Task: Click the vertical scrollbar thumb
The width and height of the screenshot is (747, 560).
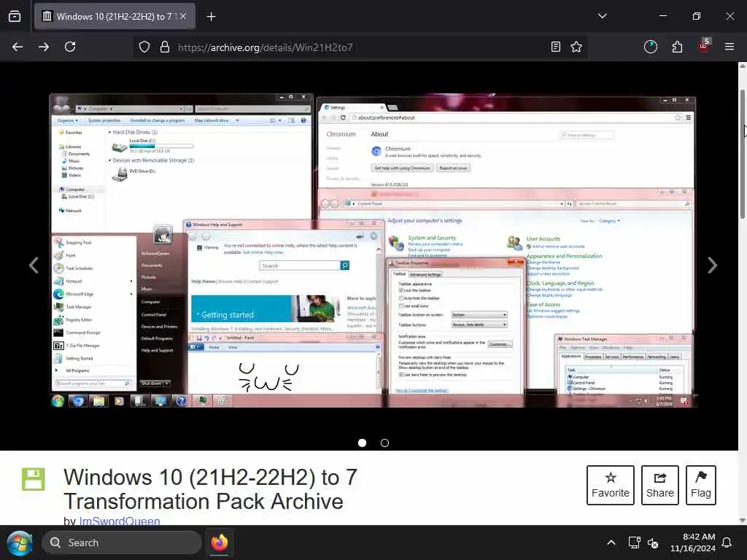Action: click(x=742, y=155)
